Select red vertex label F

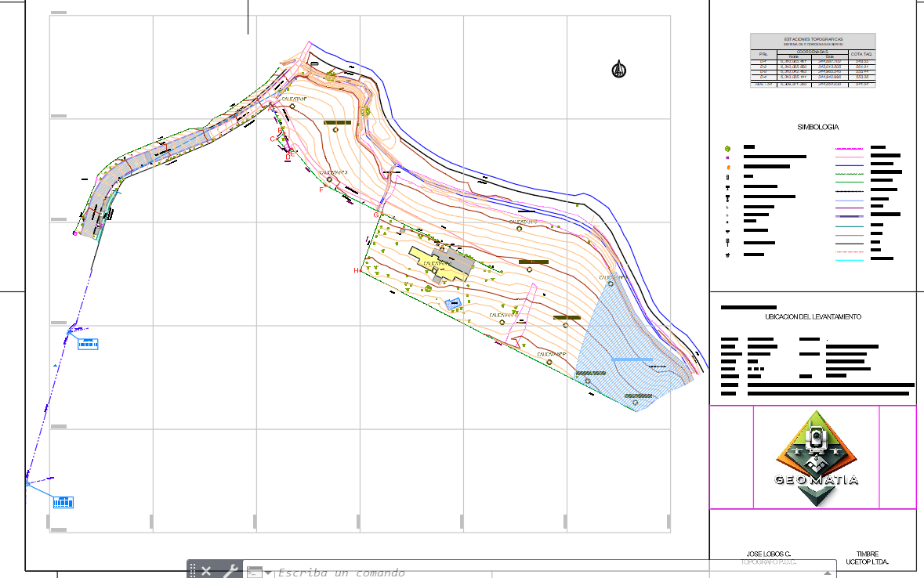(321, 190)
